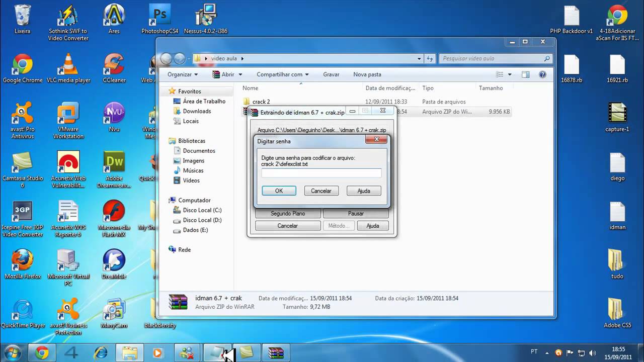Viewport: 644px width, 362px height.
Task: Open Acunetix WVS Reporter 6 icon
Action: (x=68, y=219)
